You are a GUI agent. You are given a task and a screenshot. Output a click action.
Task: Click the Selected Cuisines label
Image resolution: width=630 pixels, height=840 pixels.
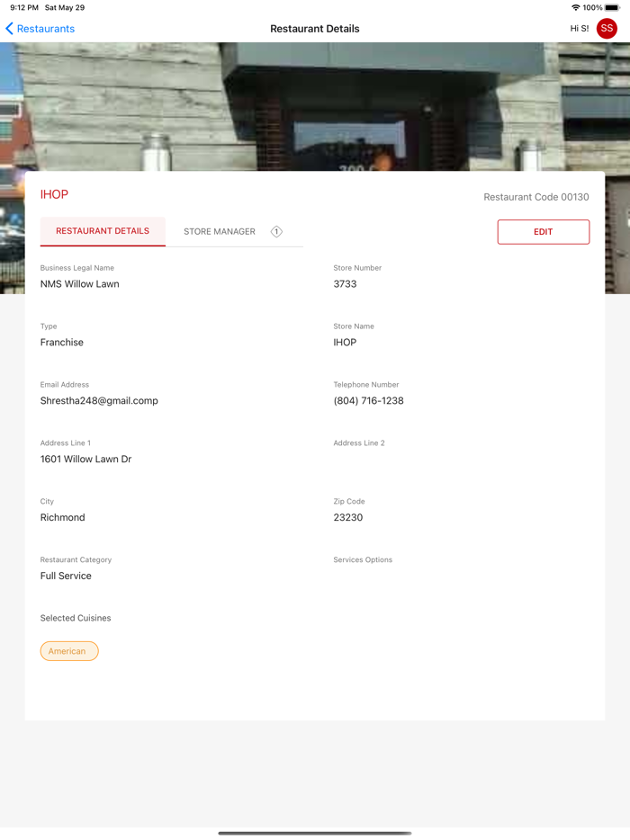[76, 618]
